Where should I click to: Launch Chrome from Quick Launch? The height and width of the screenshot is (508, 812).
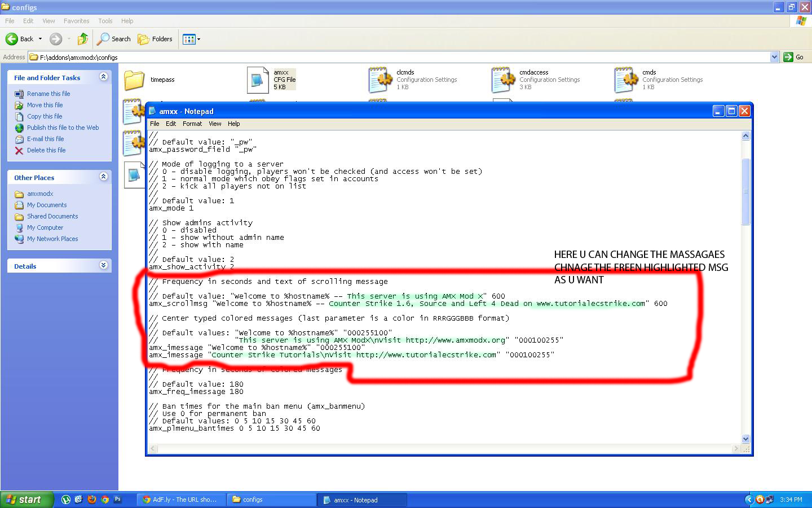(105, 500)
